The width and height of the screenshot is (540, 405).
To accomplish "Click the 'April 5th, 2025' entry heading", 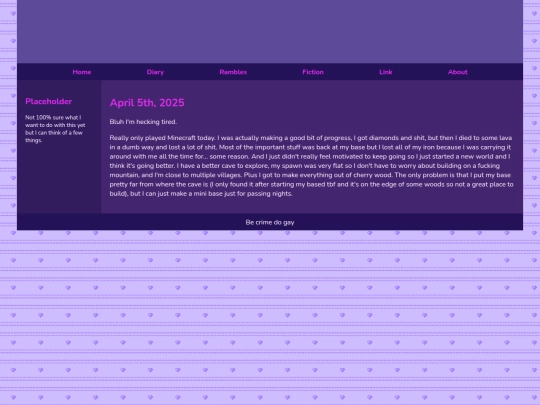I will click(x=147, y=103).
